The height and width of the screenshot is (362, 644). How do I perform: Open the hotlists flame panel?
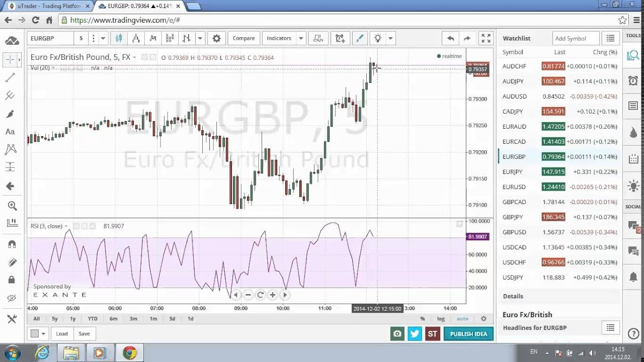click(x=633, y=133)
